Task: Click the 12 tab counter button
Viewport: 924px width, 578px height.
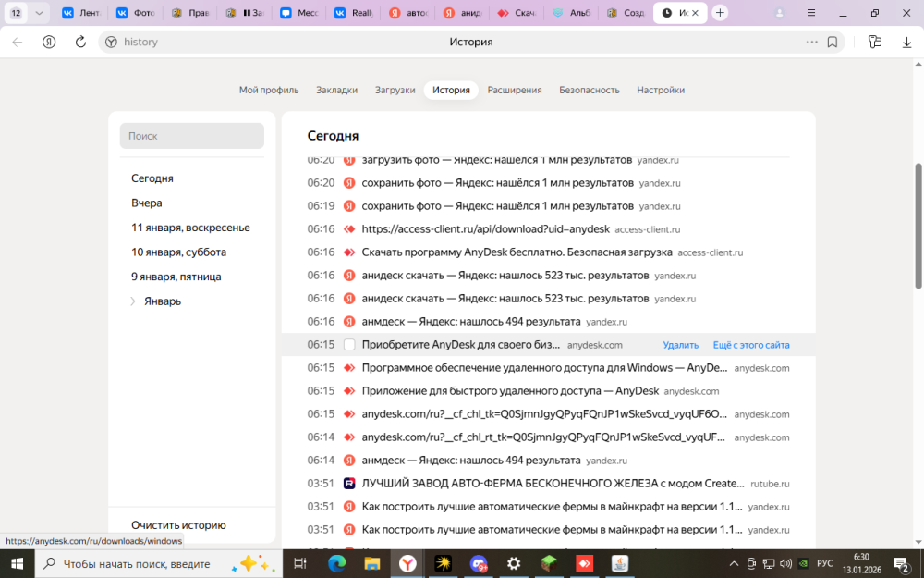Action: pyautogui.click(x=16, y=12)
